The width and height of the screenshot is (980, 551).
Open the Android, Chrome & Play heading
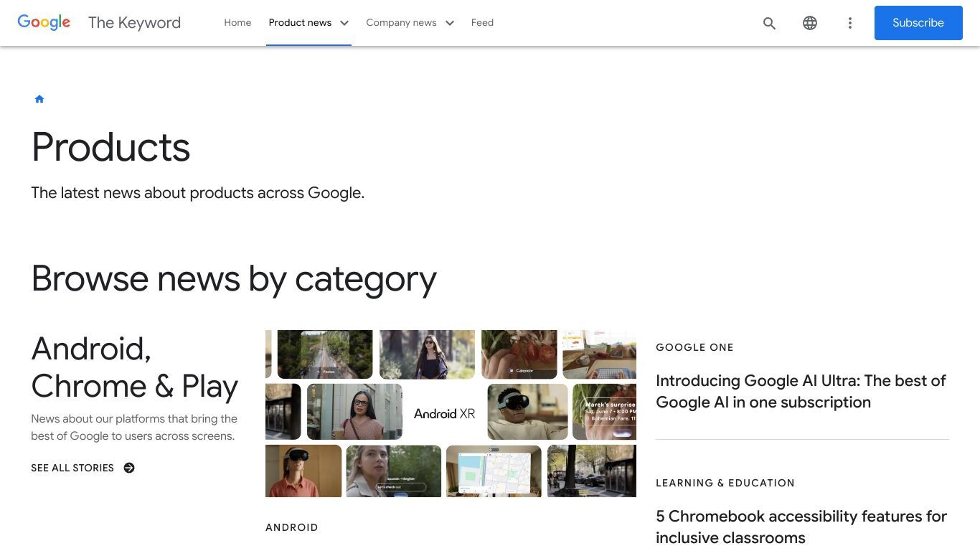click(135, 367)
